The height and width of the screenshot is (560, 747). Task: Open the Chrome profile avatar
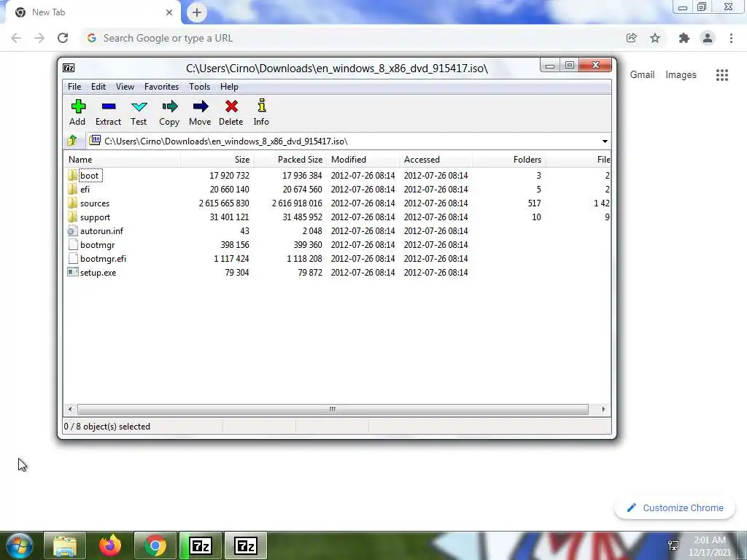click(708, 38)
